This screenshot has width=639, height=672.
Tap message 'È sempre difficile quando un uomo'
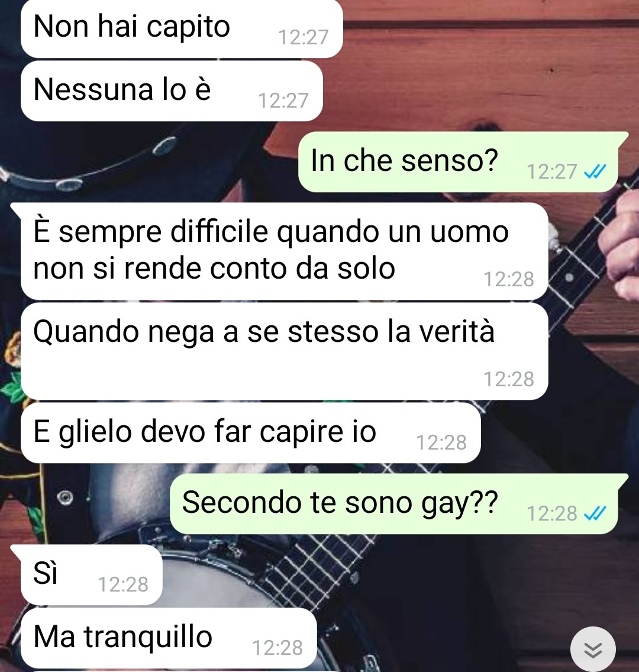pos(285,251)
